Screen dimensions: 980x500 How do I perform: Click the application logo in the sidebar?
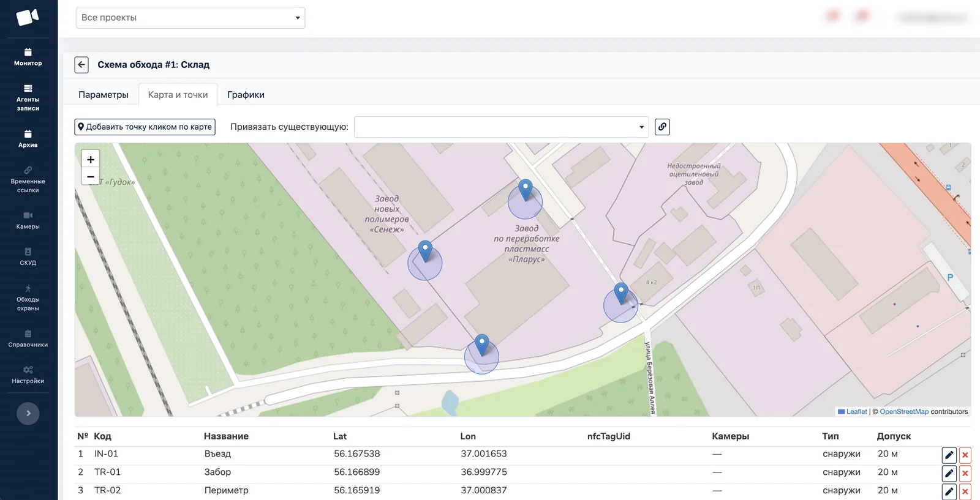tap(28, 17)
